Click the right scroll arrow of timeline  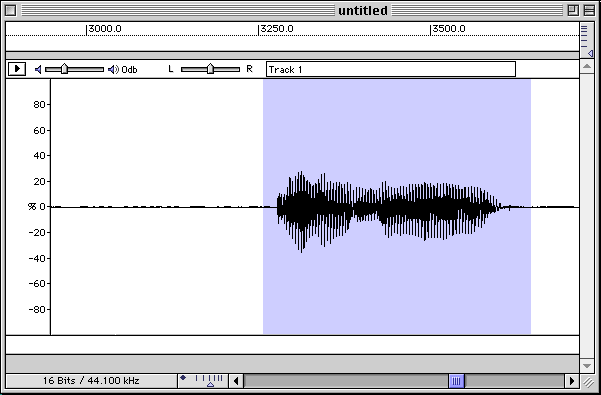coord(572,381)
